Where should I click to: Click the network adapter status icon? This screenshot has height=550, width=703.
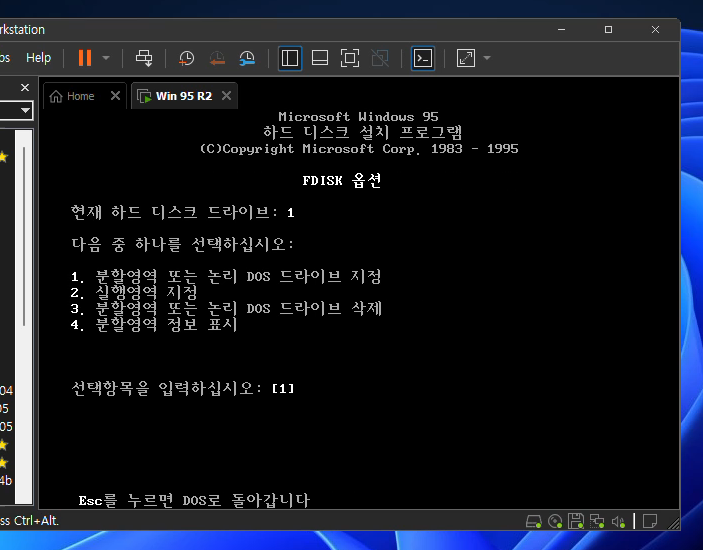[597, 521]
